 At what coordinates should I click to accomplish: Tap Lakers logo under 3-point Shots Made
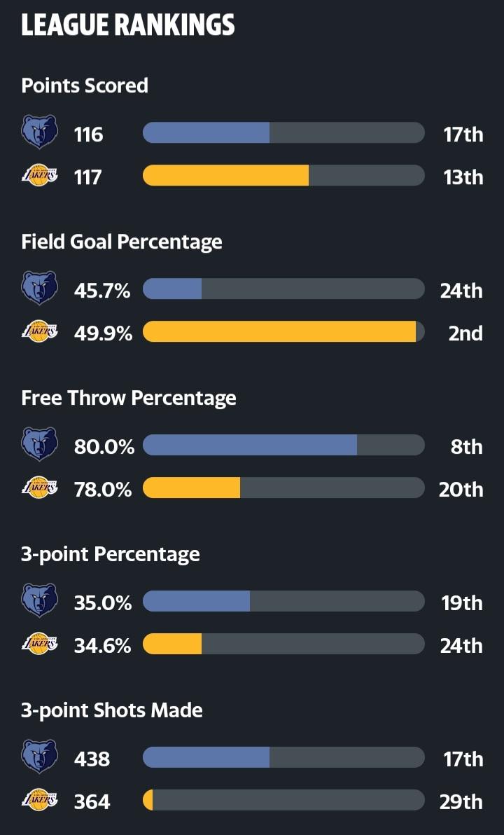39,801
